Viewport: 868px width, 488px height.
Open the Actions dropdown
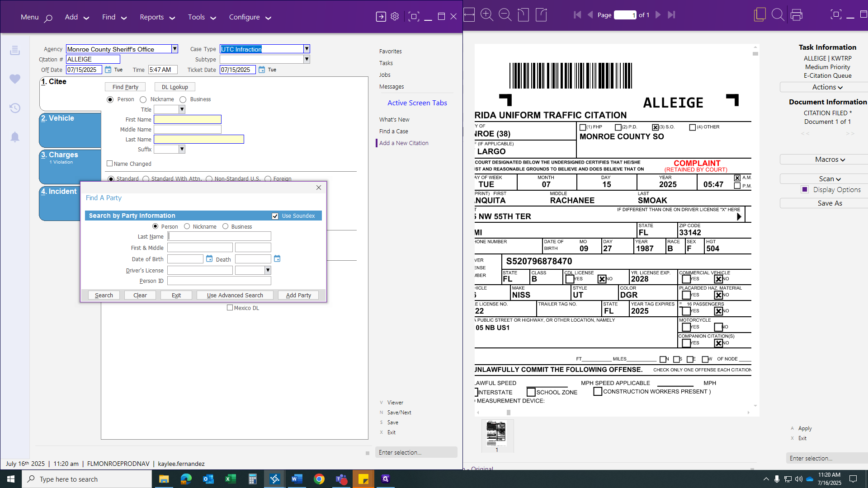click(x=827, y=87)
